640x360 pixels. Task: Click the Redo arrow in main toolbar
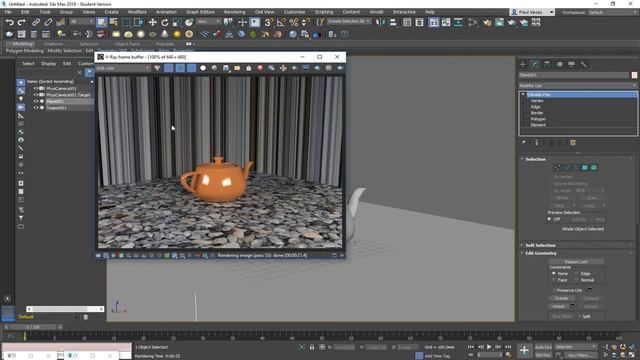(21, 22)
